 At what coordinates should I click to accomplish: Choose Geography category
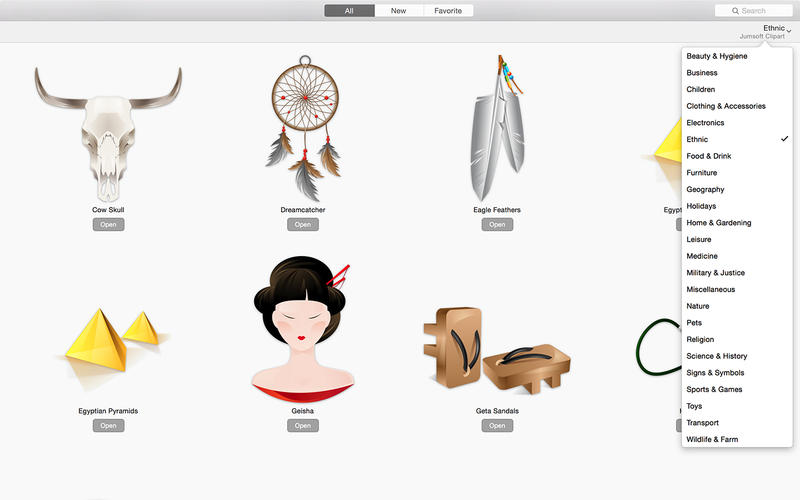point(737,189)
